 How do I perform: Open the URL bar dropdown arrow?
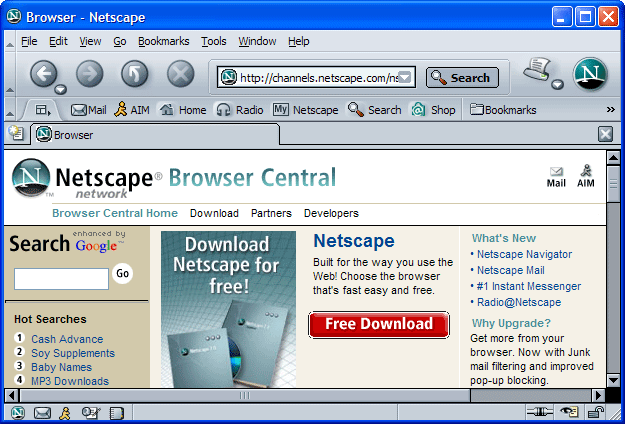[x=405, y=77]
